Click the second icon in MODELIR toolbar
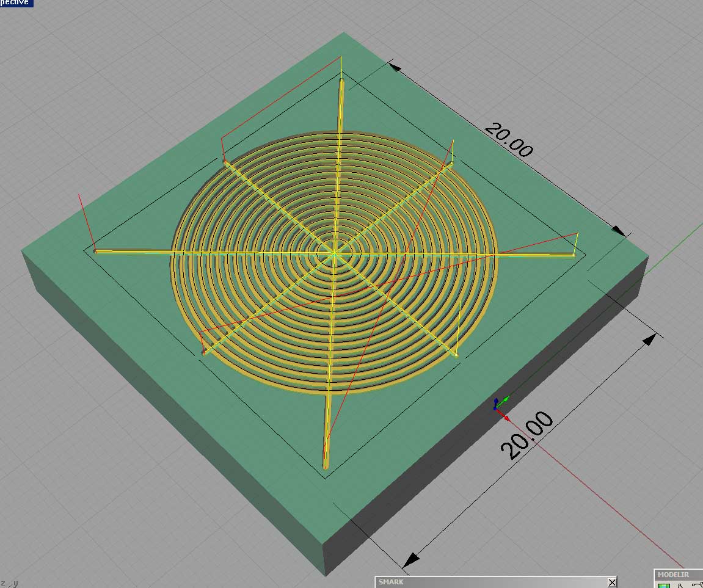703x588 pixels. (680, 586)
